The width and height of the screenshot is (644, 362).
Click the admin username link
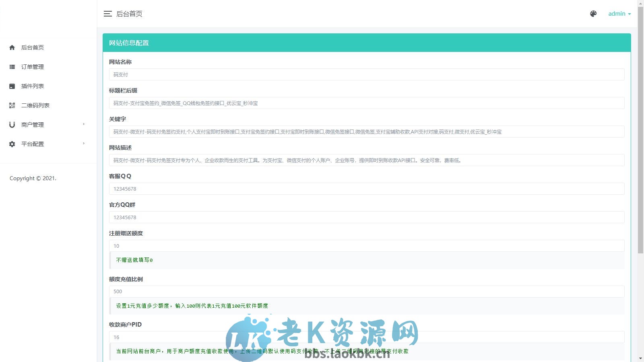pyautogui.click(x=617, y=14)
